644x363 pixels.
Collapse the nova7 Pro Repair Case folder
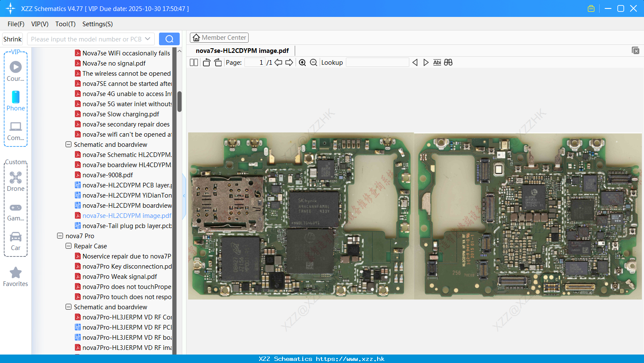coord(69,246)
